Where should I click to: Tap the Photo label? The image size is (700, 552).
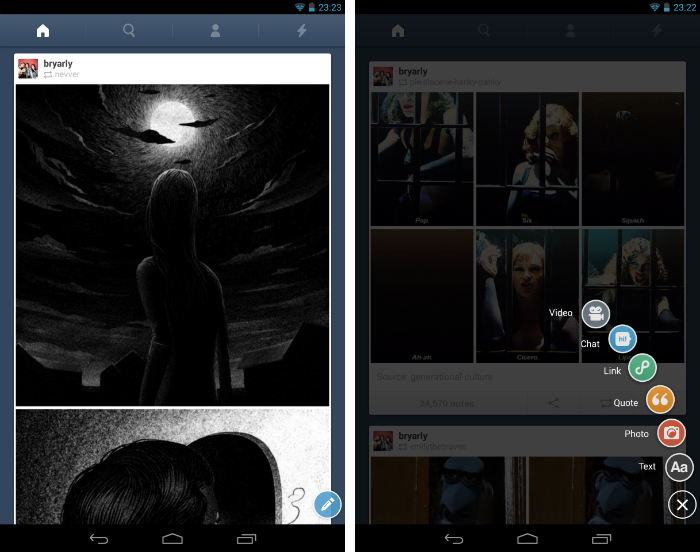coord(636,434)
